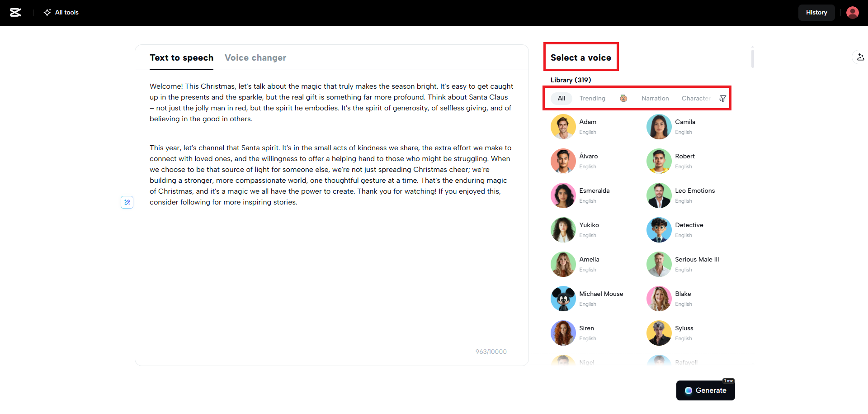Click the magic rewrite icon beside the script
Image resolution: width=868 pixels, height=414 pixels.
pos(127,202)
